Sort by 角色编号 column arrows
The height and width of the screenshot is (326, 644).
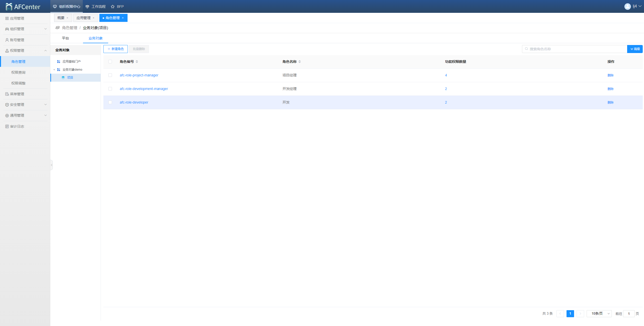point(137,62)
